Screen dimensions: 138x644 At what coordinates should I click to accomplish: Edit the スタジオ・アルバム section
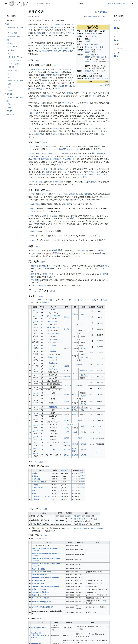pos(48,466)
